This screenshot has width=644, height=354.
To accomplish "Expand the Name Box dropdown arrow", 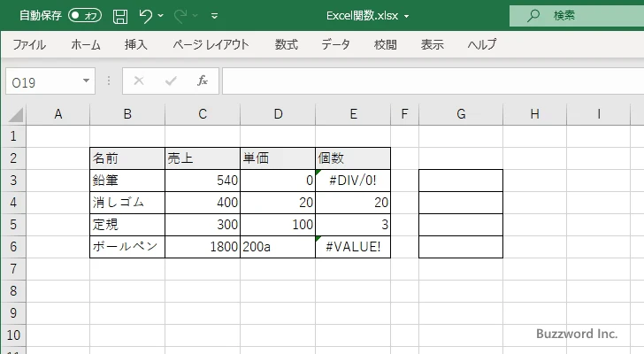I will pos(87,81).
